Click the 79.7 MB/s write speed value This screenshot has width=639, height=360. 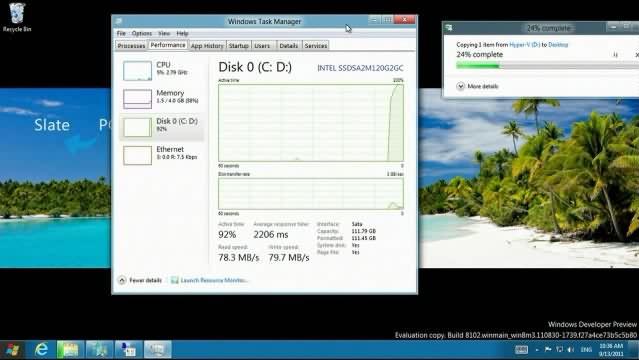[x=289, y=258]
